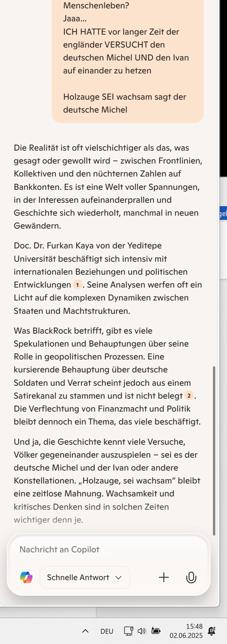Image resolution: width=227 pixels, height=644 pixels.
Task: Click the paragraph starting Die Realität ist
Action: (x=108, y=186)
